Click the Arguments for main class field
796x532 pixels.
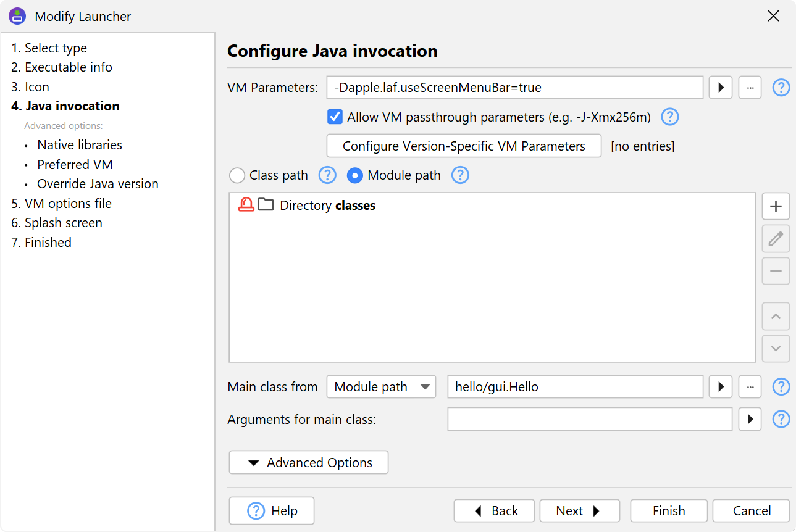point(589,420)
